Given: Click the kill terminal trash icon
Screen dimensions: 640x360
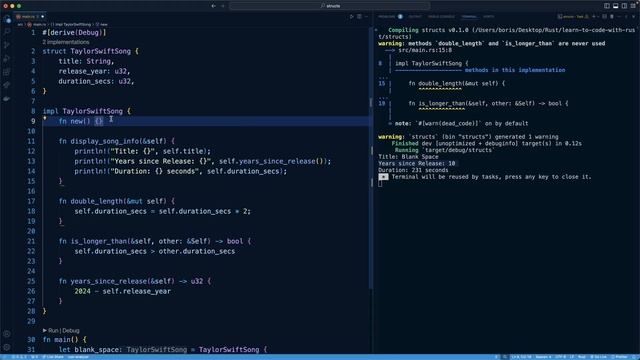Looking at the screenshot, I should (612, 17).
